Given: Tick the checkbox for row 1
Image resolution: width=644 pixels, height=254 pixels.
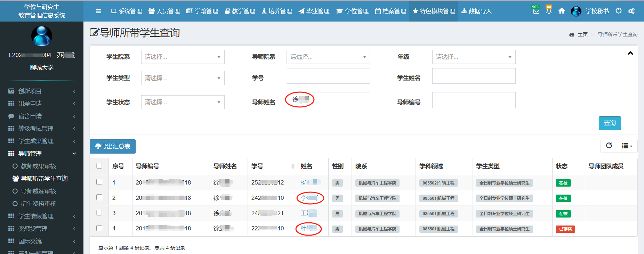Looking at the screenshot, I should 99,182.
